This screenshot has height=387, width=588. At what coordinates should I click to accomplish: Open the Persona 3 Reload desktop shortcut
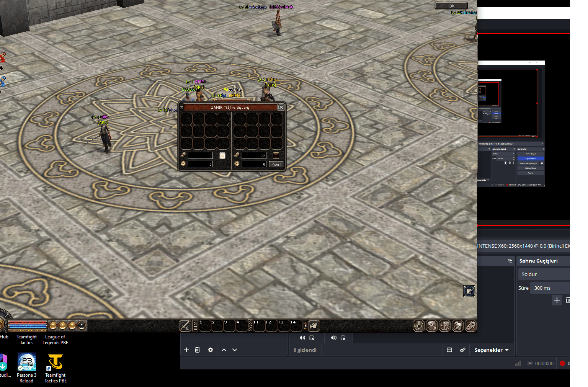click(x=26, y=368)
